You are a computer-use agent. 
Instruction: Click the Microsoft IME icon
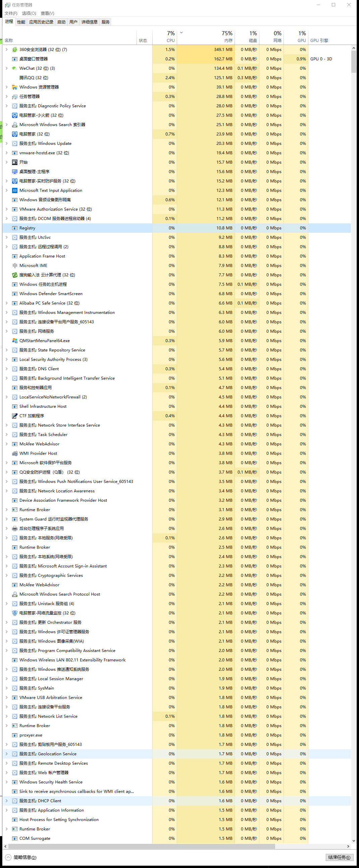coord(14,266)
